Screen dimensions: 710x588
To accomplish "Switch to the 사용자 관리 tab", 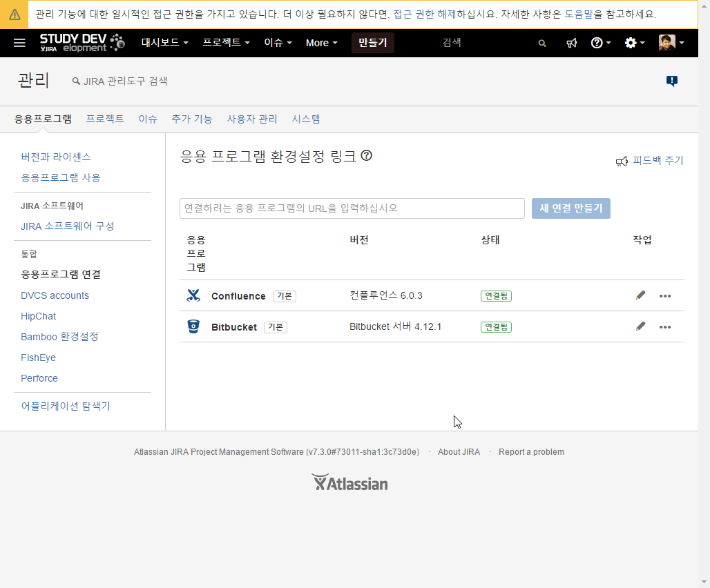I will [252, 119].
